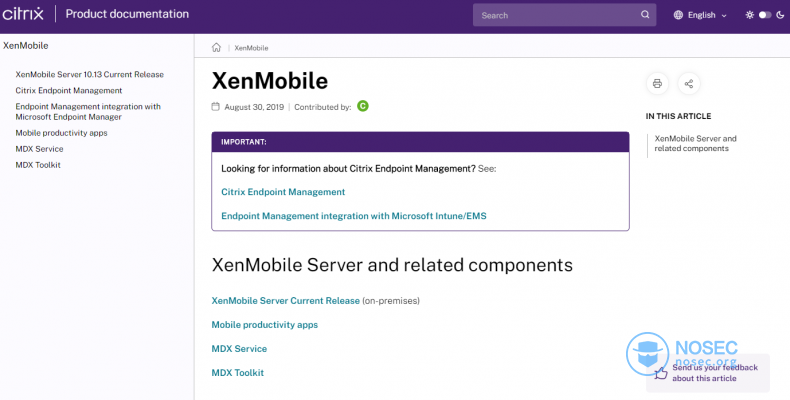790x400 pixels.
Task: Click the thumbs-up feedback icon
Action: pos(661,373)
